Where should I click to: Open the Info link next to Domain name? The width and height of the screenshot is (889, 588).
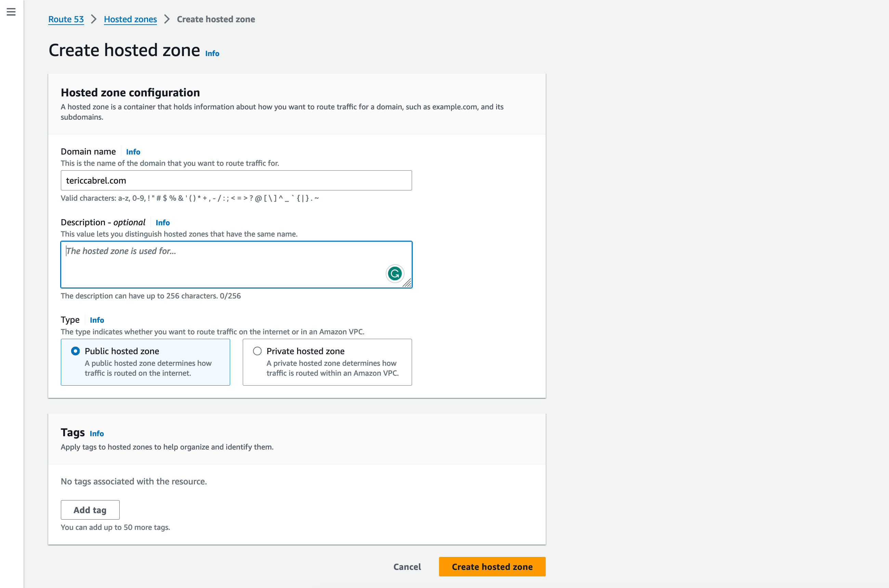pos(133,151)
